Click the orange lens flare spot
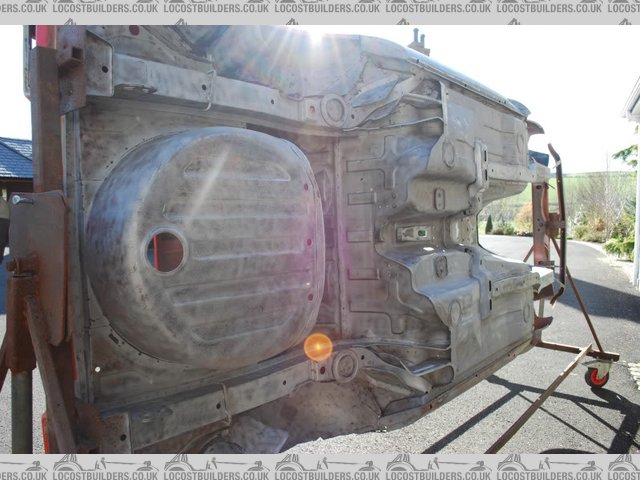Image resolution: width=640 pixels, height=480 pixels. click(x=318, y=347)
